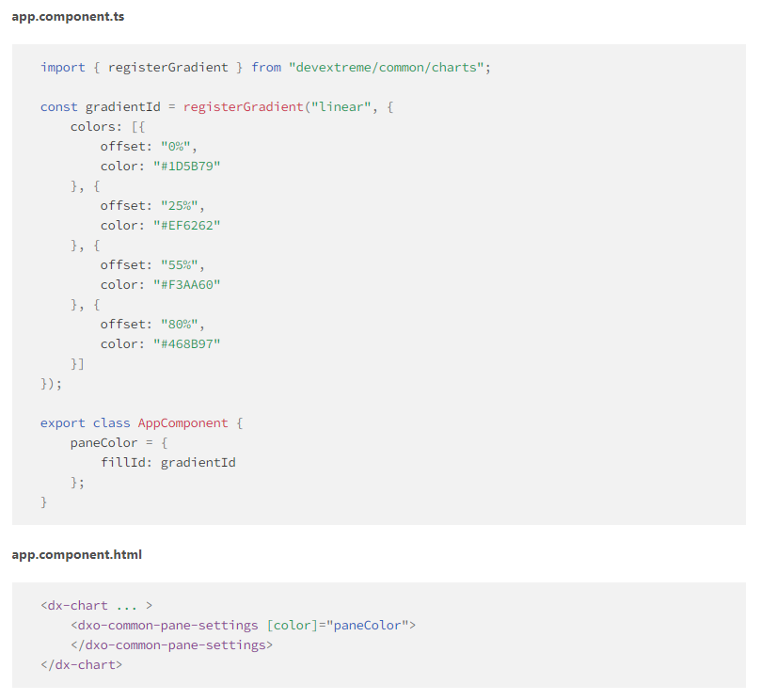Image resolution: width=761 pixels, height=700 pixels.
Task: Click the colors: property name
Action: [96, 127]
